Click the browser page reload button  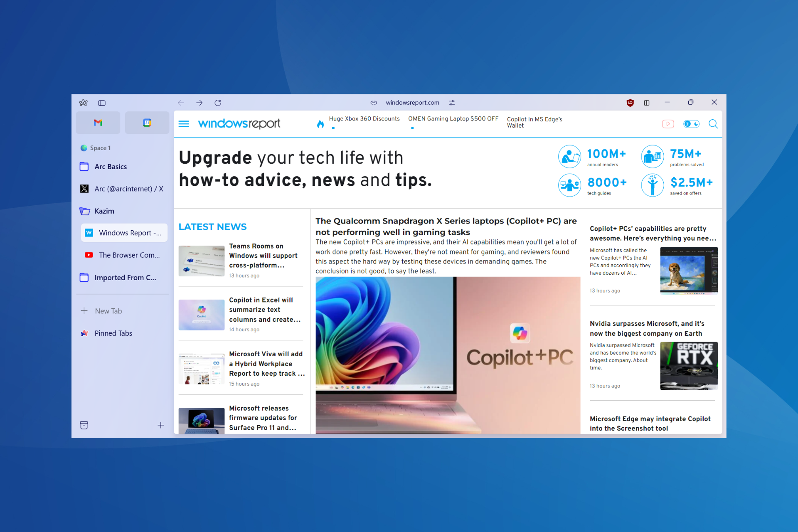(x=219, y=103)
